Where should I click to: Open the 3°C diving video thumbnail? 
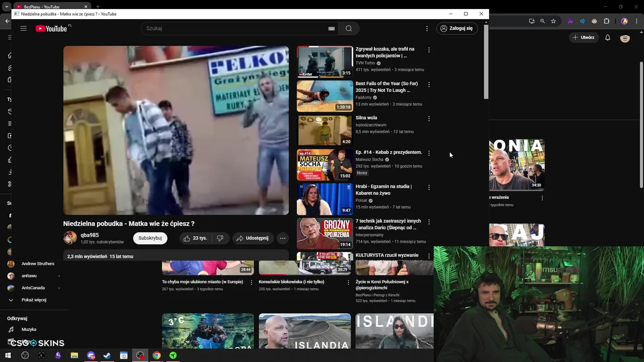click(208, 331)
